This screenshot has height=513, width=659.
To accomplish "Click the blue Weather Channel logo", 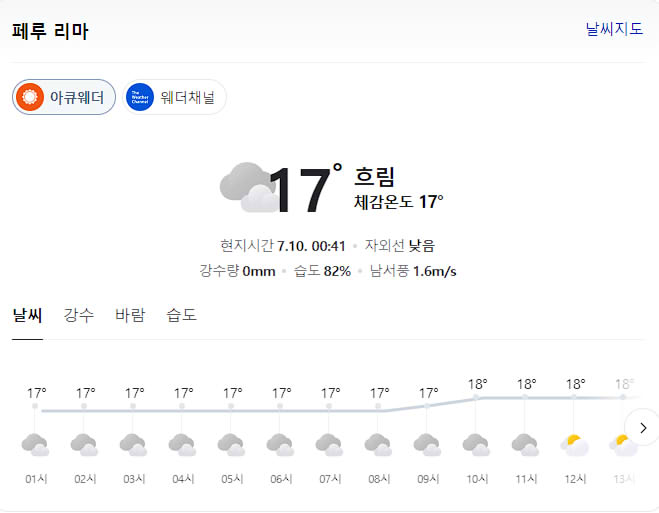I will (140, 97).
